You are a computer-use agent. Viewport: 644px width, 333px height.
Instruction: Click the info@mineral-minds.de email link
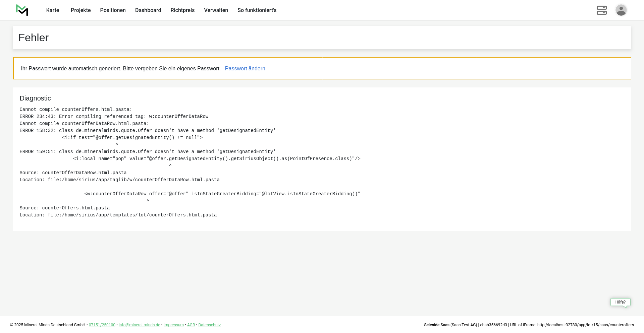[x=139, y=325]
